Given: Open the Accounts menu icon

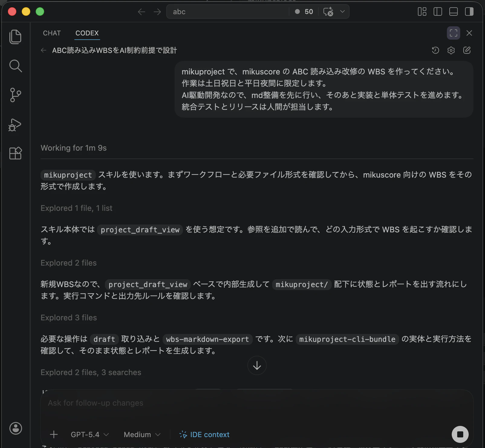Looking at the screenshot, I should 16,428.
